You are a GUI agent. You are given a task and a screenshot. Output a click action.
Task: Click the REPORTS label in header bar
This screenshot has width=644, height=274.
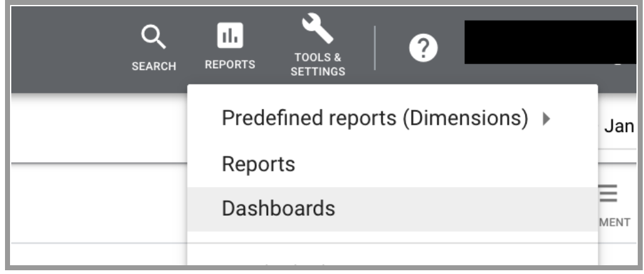pos(230,64)
